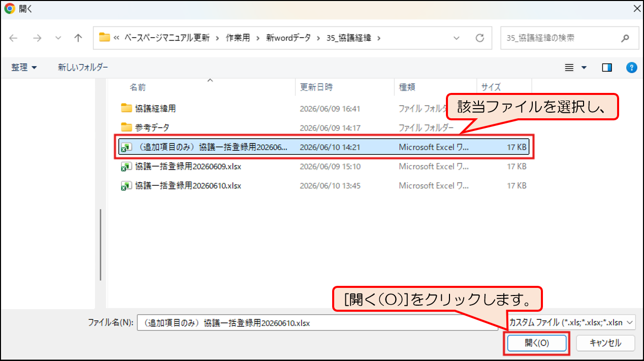Click date 2026/06/09 14:17 cell
644x361 pixels.
coord(330,127)
